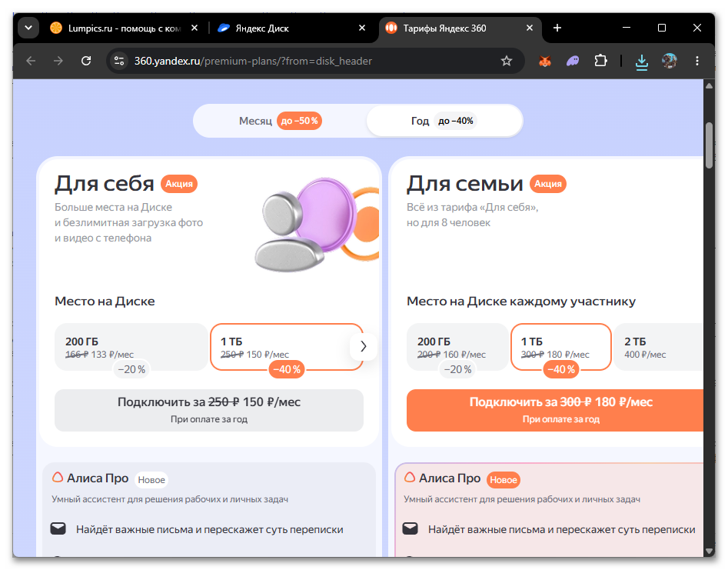This screenshot has height=570, width=728.
Task: Click the Место на Диске каждому участнику text
Action: coord(521,302)
